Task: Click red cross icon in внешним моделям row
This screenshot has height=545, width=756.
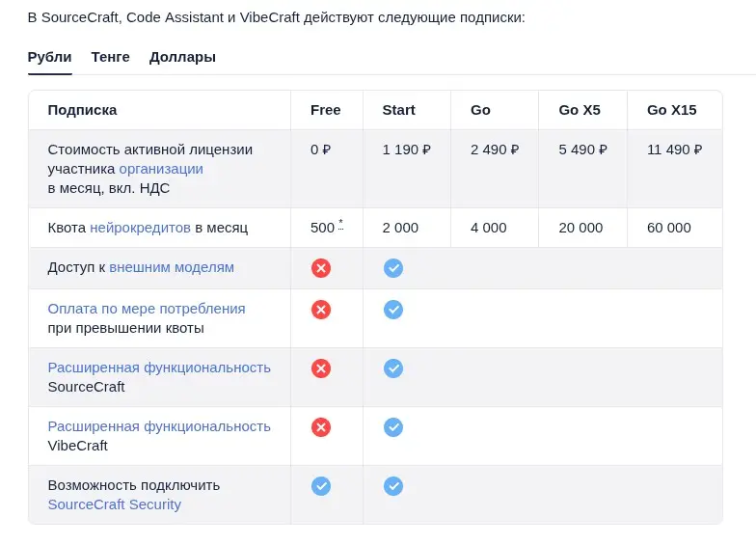Action: (321, 268)
